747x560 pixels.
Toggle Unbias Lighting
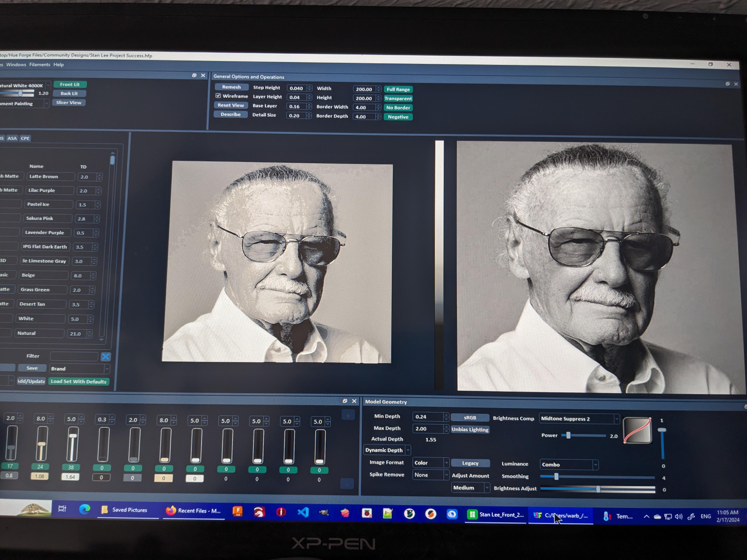click(x=470, y=429)
